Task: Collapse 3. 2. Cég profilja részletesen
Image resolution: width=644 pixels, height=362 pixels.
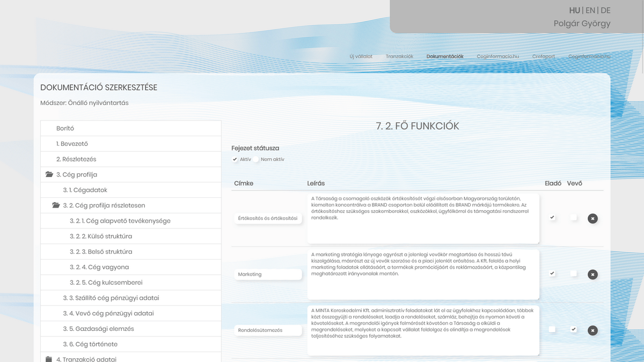Action: point(104,205)
